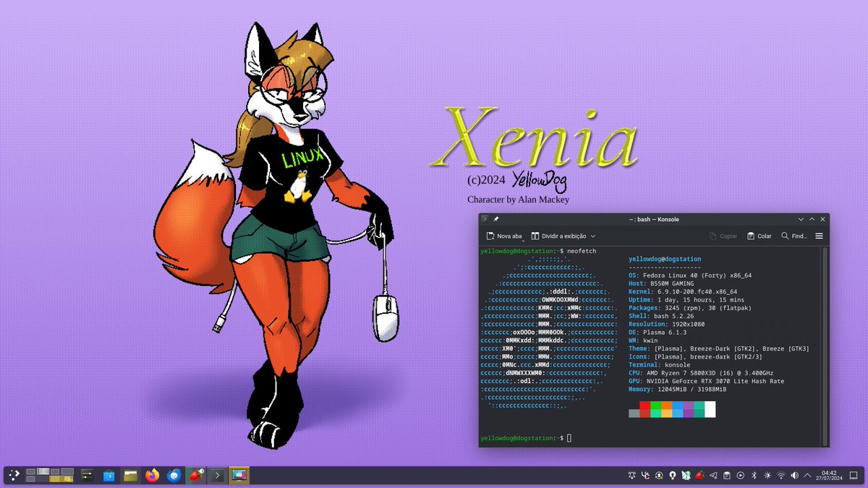Screen dimensions: 868x488
Task: Open Discover software store in taskbar
Action: coord(109,475)
